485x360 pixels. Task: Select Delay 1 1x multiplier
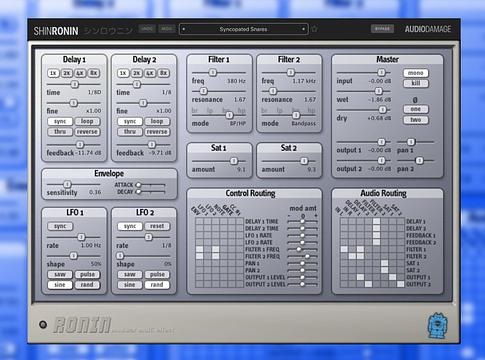[x=53, y=73]
